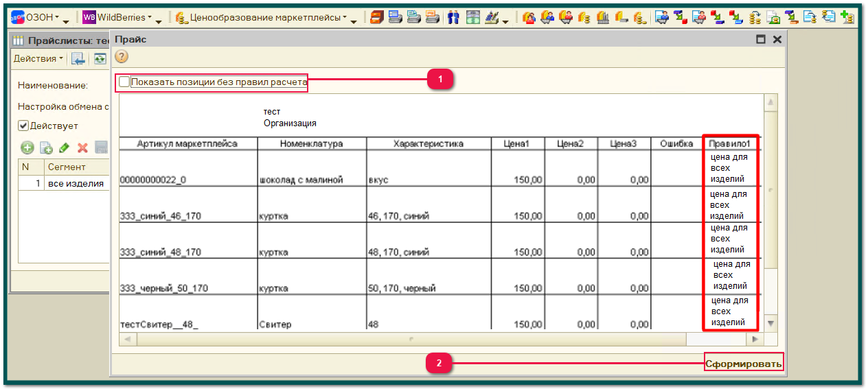Click first toolbar icon with red person
The image size is (868, 391).
[x=529, y=17]
